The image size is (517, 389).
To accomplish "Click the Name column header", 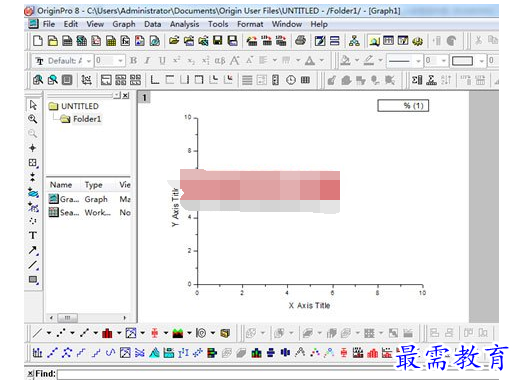I will click(61, 185).
